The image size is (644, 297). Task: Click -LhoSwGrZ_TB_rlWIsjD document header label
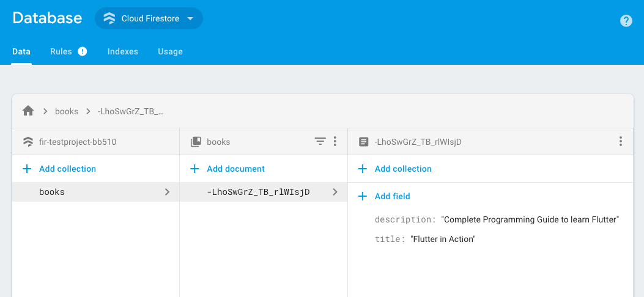coord(418,142)
